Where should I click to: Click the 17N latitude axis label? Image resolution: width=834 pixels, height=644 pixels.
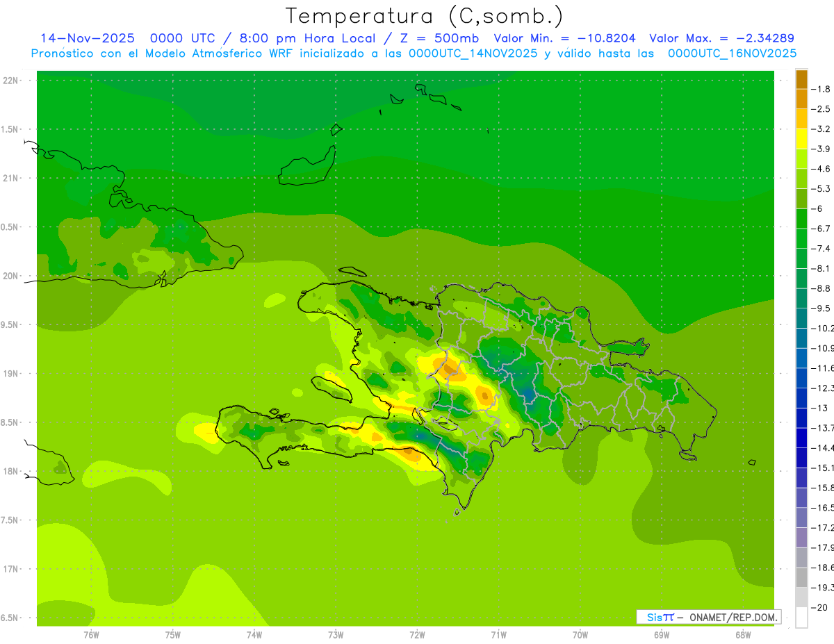[10, 569]
